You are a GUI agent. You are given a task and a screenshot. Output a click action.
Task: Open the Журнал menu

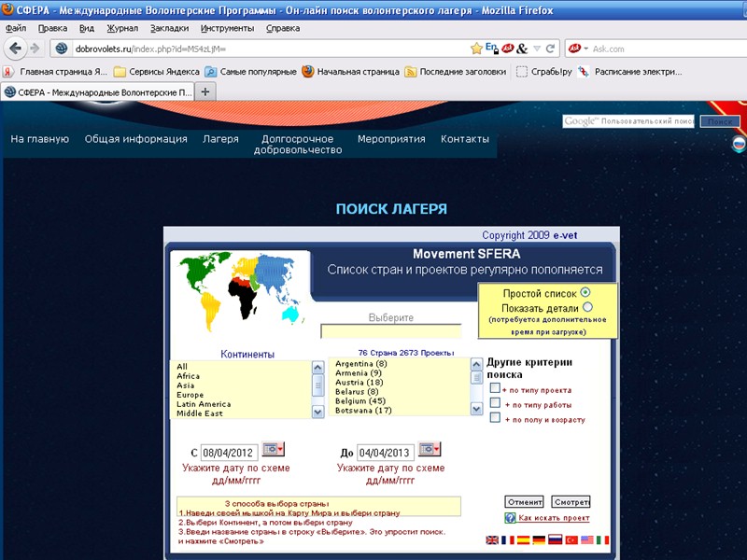122,28
